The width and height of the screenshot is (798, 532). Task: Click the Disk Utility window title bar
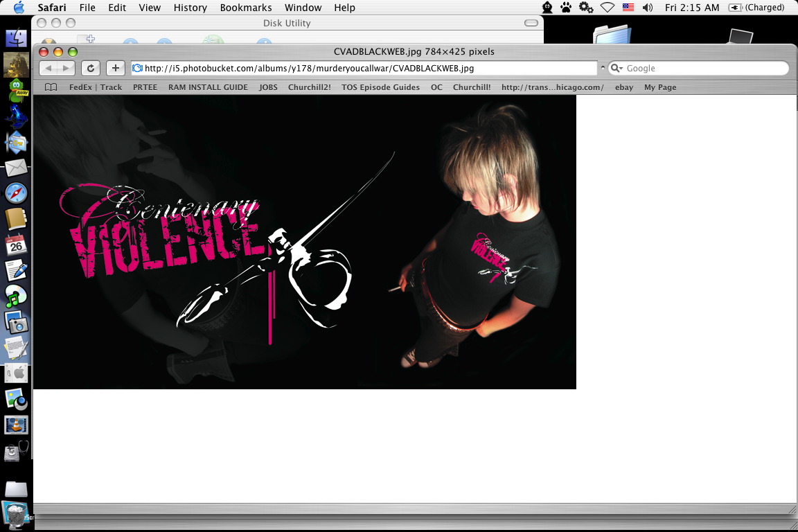[287, 23]
